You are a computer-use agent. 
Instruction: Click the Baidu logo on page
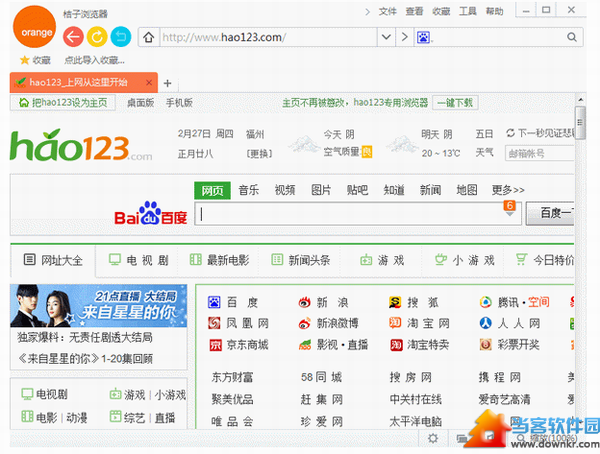click(150, 214)
